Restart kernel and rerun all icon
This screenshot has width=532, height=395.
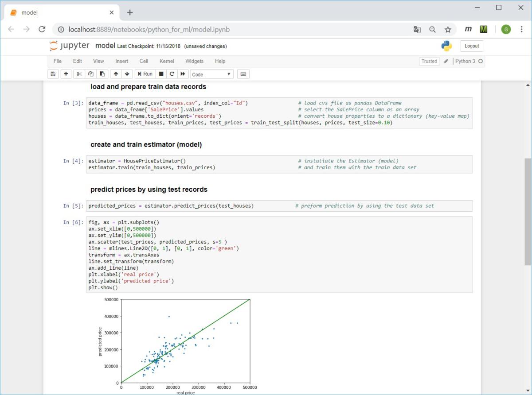(x=182, y=74)
